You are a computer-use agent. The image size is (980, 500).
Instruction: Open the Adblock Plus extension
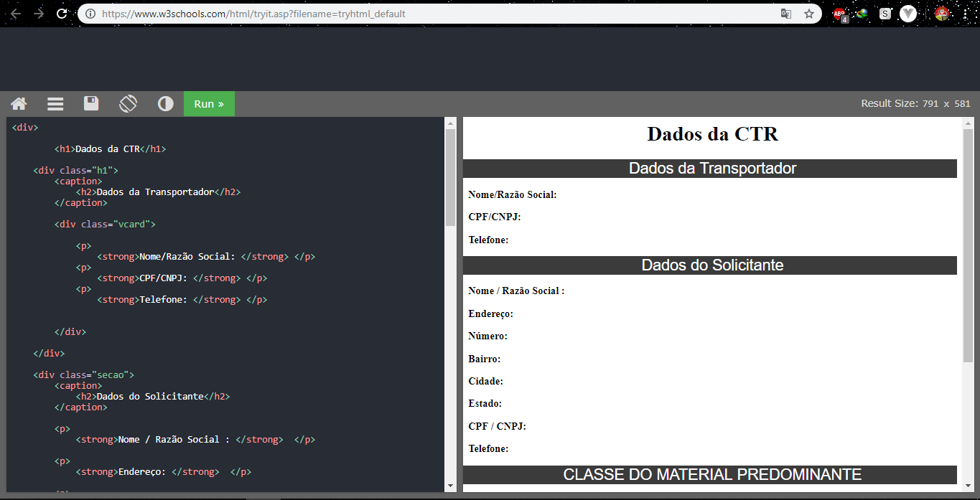click(x=839, y=14)
